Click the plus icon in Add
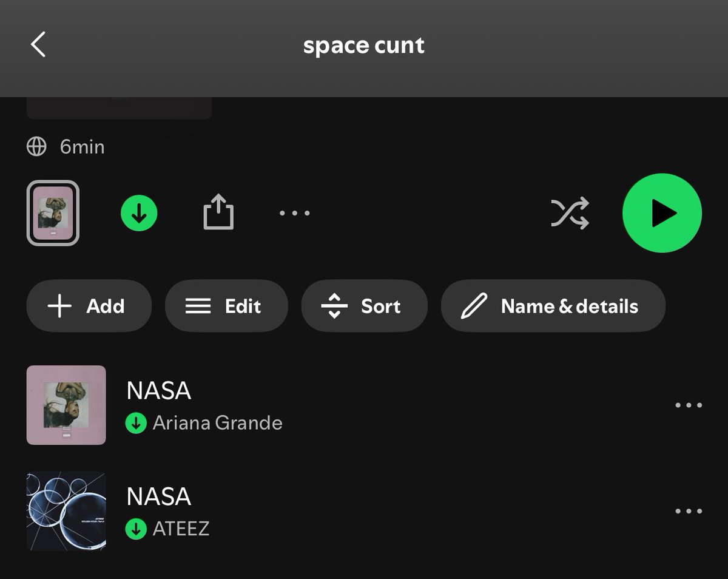 (59, 306)
